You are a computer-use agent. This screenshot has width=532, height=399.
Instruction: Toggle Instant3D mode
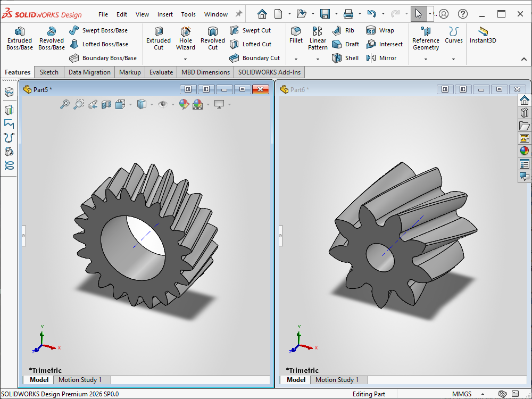483,35
